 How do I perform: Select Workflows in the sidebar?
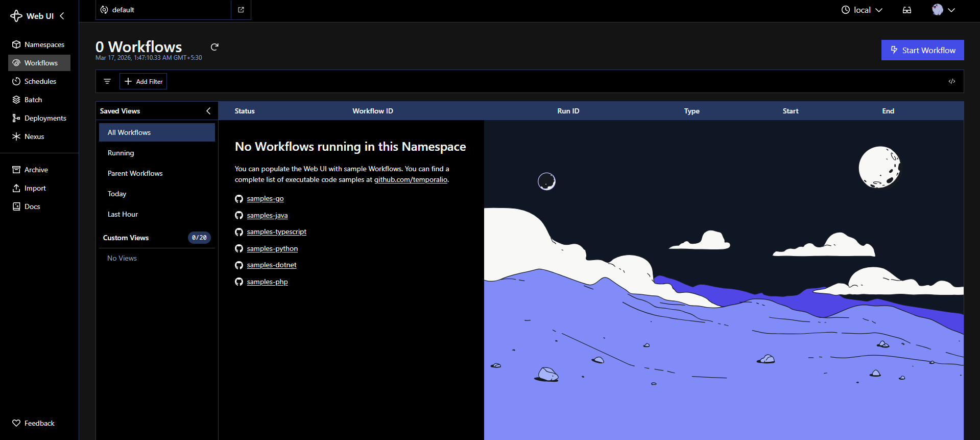pos(39,63)
